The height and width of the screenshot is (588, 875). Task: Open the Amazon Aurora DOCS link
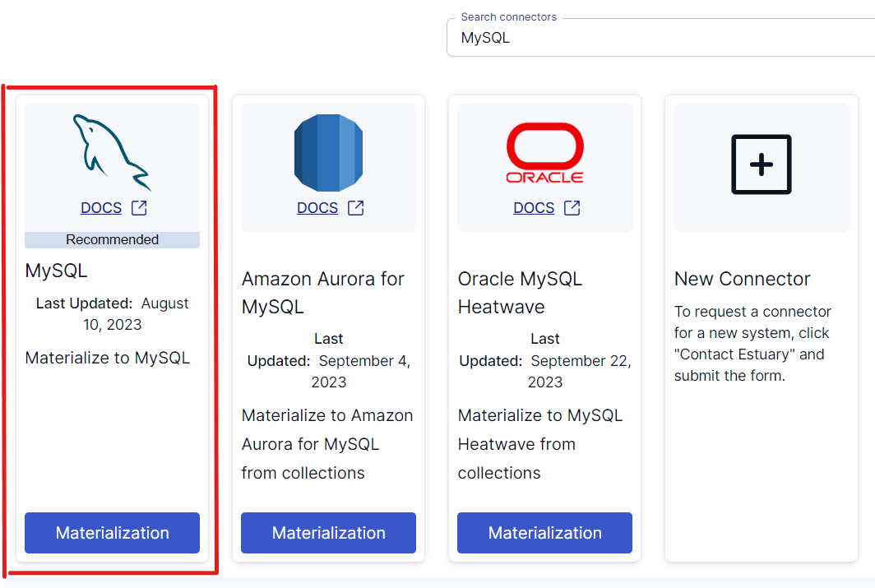click(317, 207)
